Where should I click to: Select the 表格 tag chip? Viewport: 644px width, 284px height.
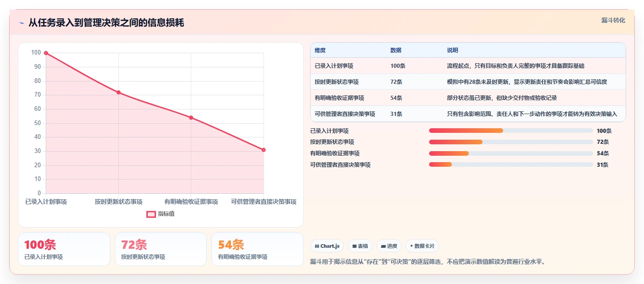[x=360, y=246]
